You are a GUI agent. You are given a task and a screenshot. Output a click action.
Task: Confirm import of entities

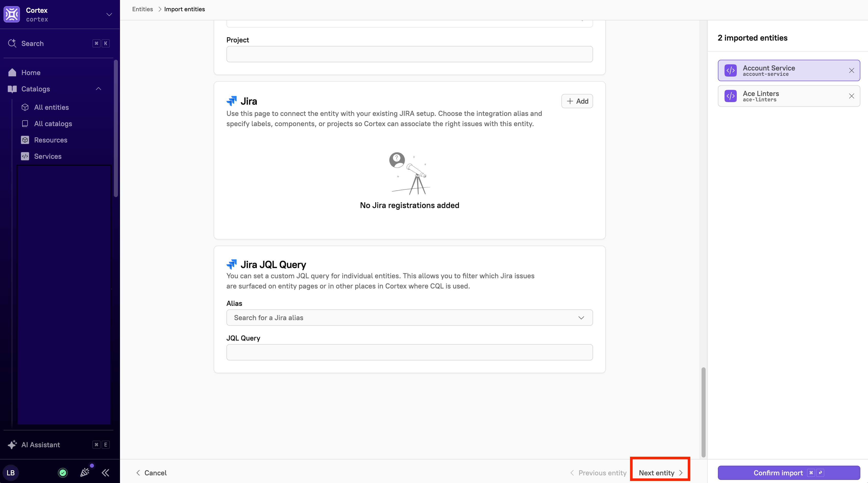tap(789, 473)
